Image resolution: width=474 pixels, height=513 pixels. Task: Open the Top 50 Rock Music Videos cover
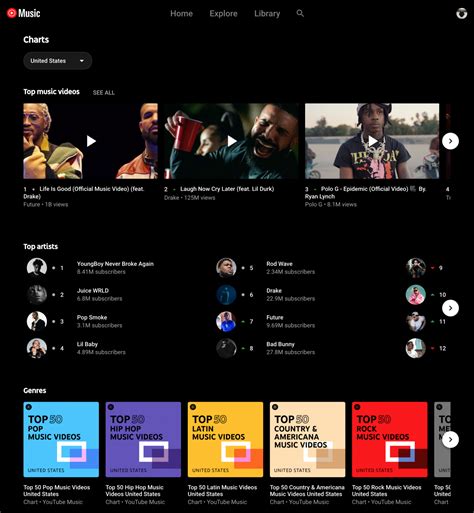point(390,439)
